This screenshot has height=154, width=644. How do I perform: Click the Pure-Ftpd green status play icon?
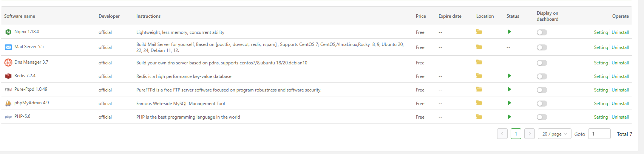tap(510, 90)
